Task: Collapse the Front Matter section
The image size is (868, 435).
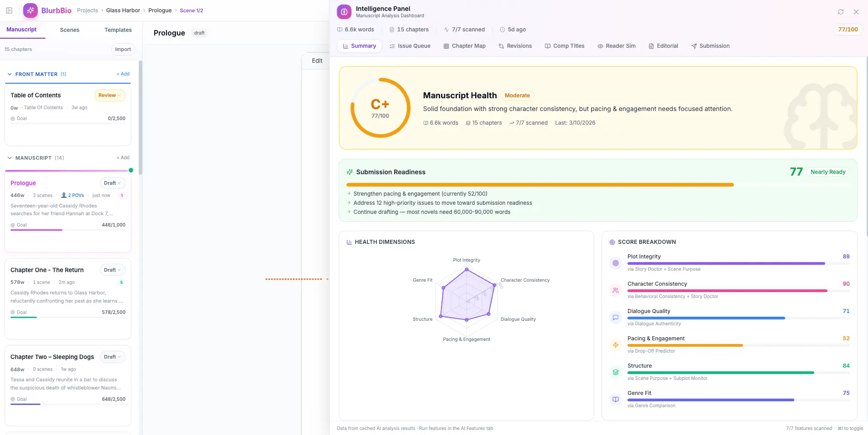Action: coord(10,74)
